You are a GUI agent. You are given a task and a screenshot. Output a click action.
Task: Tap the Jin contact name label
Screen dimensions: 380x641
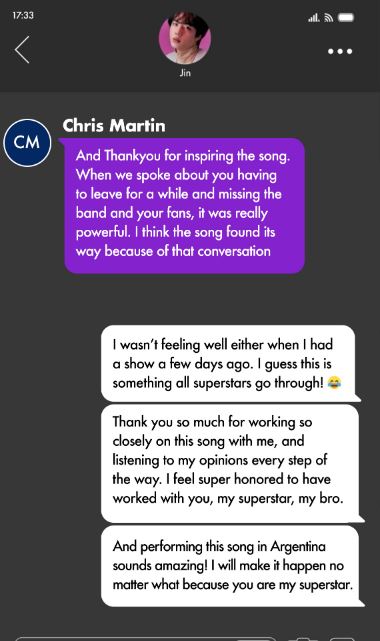(x=185, y=73)
